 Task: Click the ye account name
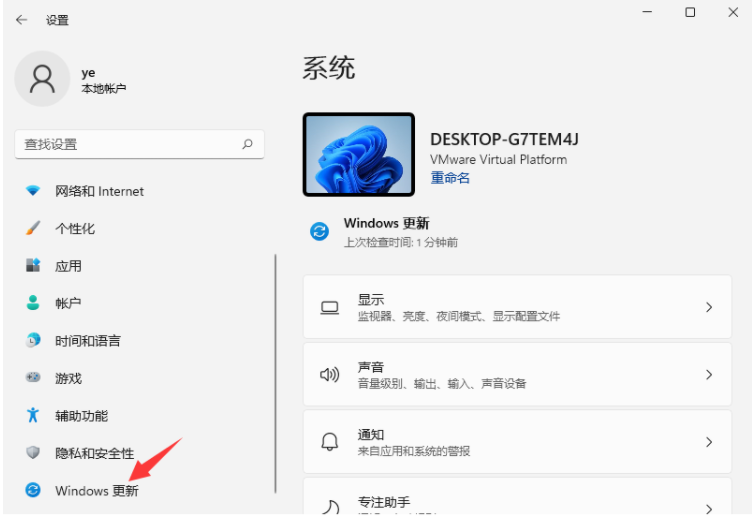pos(88,72)
